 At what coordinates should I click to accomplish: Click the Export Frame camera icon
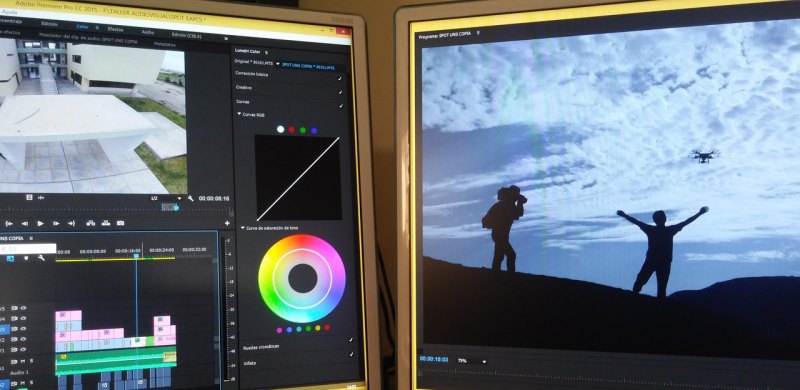tap(120, 223)
